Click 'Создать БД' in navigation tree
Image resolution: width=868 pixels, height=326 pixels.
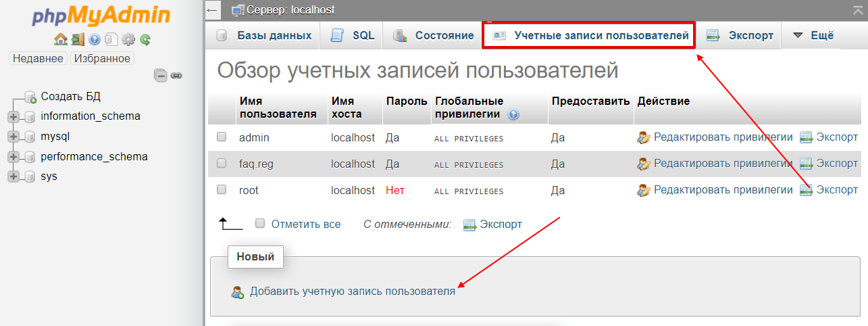click(x=70, y=96)
